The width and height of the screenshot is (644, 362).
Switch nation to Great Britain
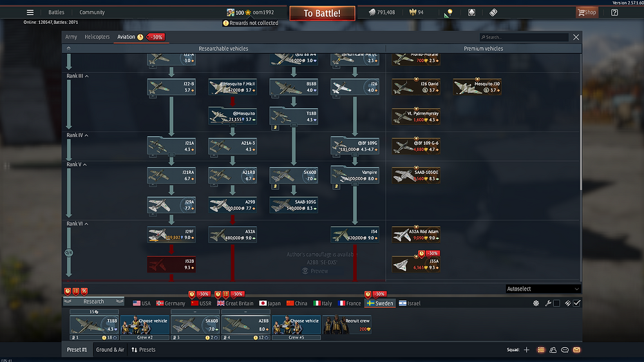click(235, 303)
